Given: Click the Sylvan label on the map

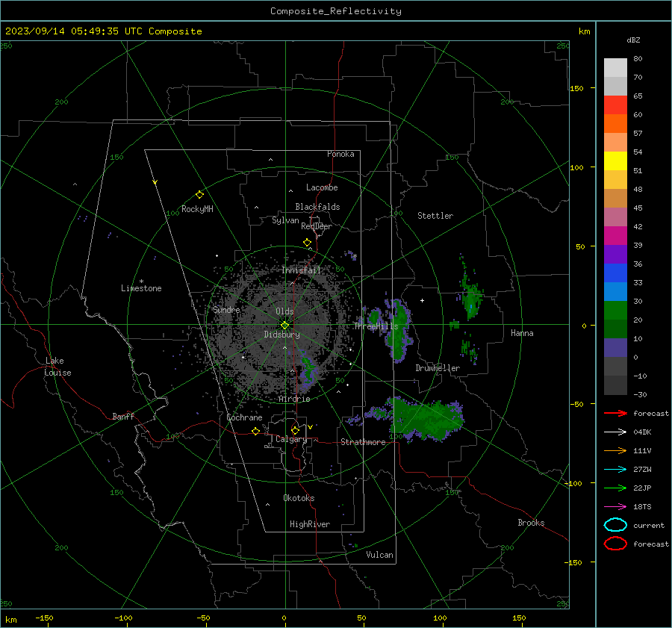Looking at the screenshot, I should pyautogui.click(x=285, y=220).
